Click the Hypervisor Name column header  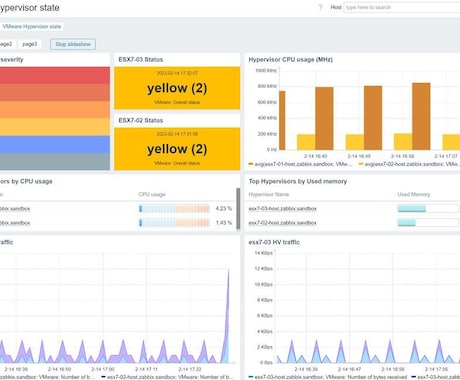coord(269,194)
